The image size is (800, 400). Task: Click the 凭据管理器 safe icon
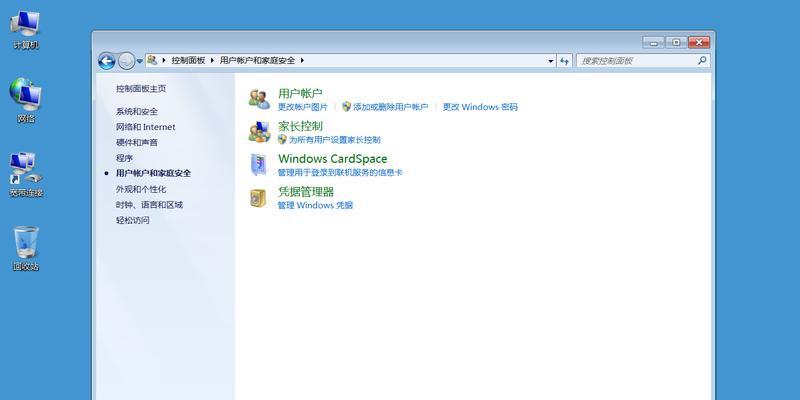258,197
